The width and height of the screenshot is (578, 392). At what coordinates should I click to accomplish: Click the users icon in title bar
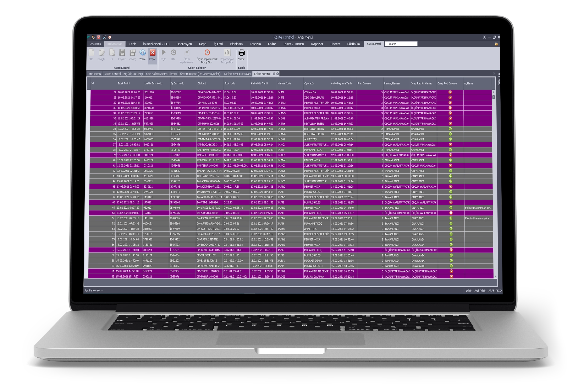point(93,37)
